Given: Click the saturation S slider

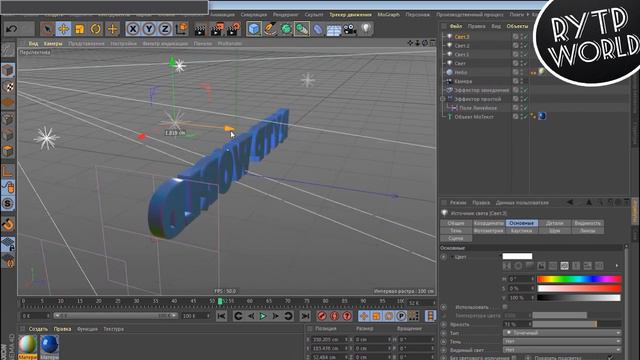Looking at the screenshot, I should point(579,289).
